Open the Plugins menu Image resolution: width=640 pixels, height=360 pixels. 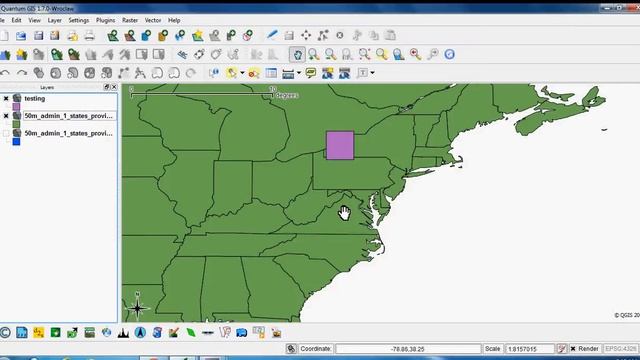(105, 20)
